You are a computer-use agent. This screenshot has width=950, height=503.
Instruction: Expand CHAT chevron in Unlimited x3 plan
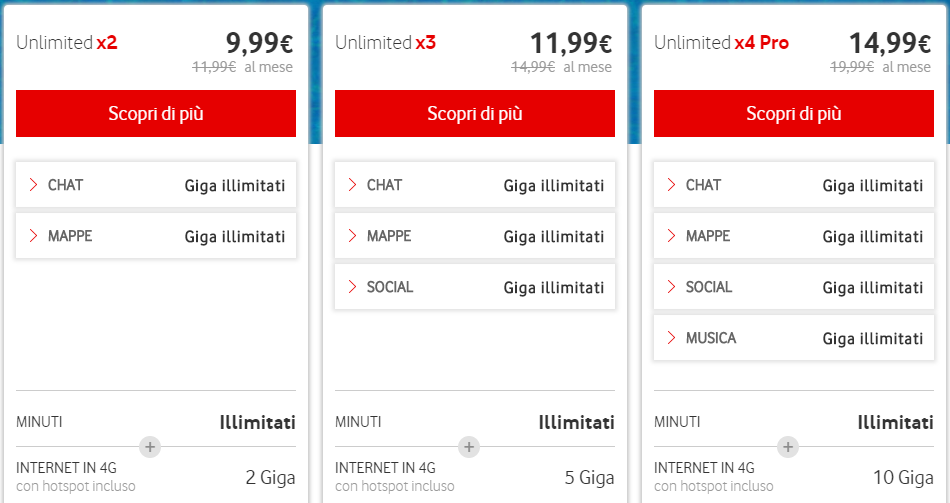pos(352,185)
